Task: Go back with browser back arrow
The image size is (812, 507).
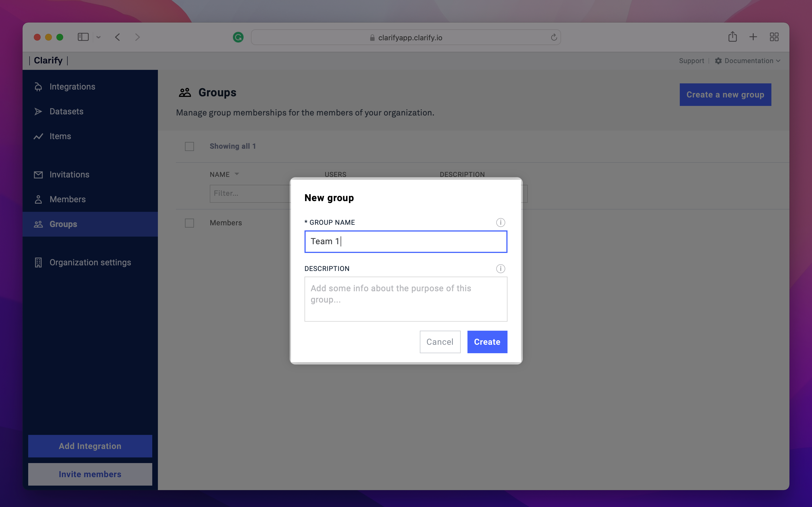Action: tap(118, 37)
